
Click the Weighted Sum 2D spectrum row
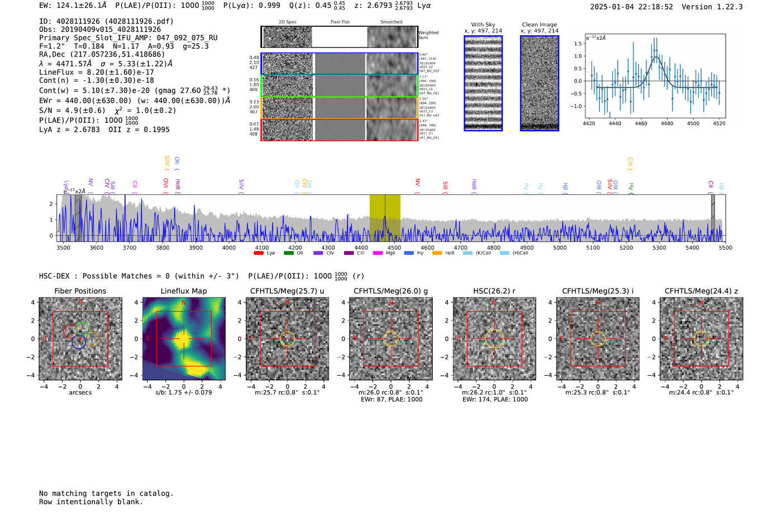(340, 37)
